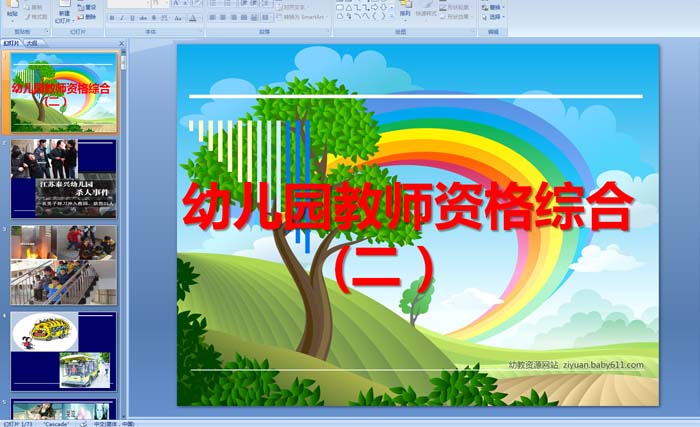Delete the slide using the red Delete button
The image size is (700, 427).
point(87,17)
